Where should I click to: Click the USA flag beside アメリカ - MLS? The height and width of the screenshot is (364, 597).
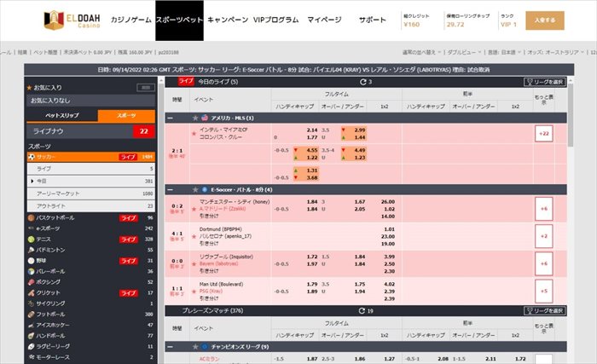(205, 118)
